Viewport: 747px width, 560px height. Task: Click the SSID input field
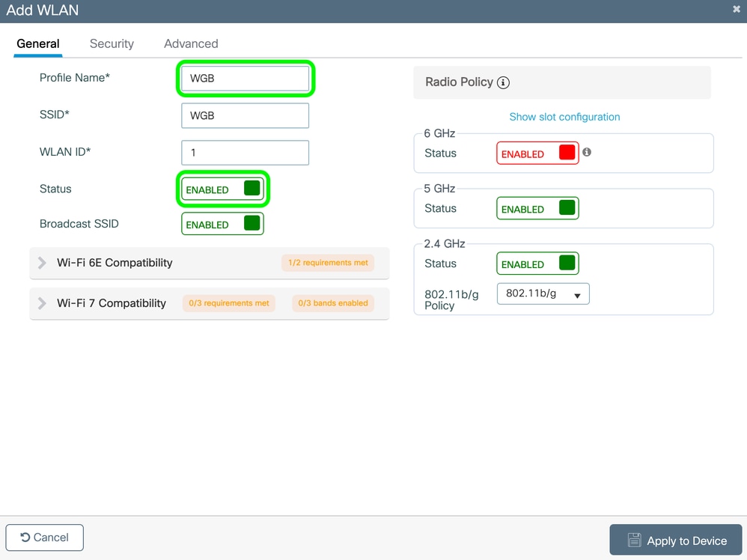[246, 115]
